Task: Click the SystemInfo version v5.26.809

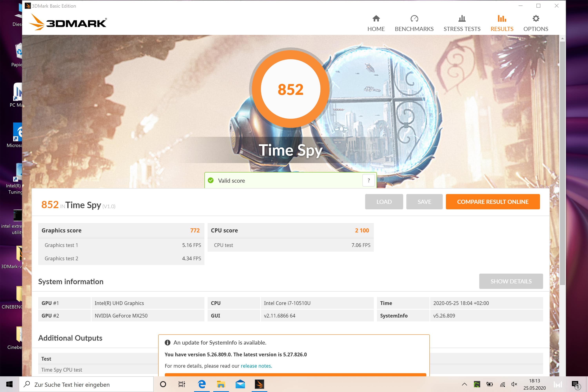Action: [x=486, y=316]
